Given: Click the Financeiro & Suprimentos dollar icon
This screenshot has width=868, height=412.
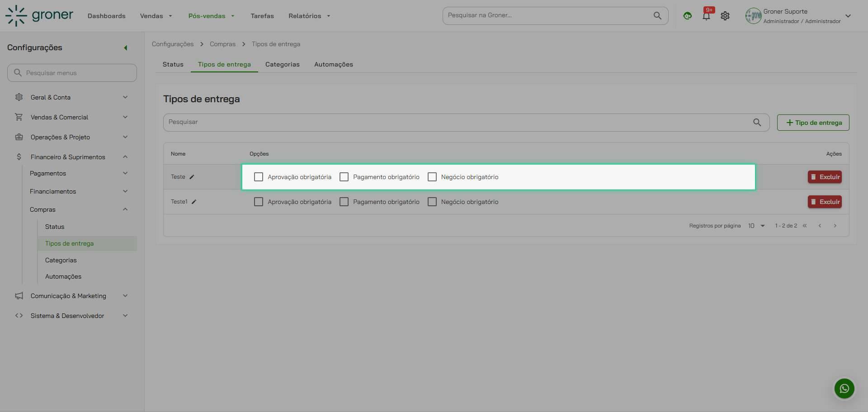Looking at the screenshot, I should pyautogui.click(x=19, y=156).
